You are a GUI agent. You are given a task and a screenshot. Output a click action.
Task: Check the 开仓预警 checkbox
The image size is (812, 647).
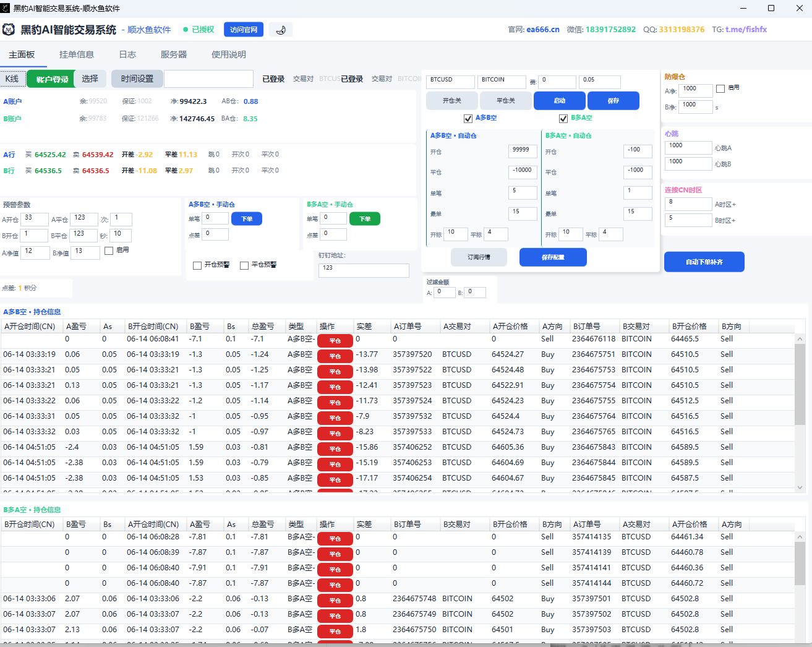197,265
